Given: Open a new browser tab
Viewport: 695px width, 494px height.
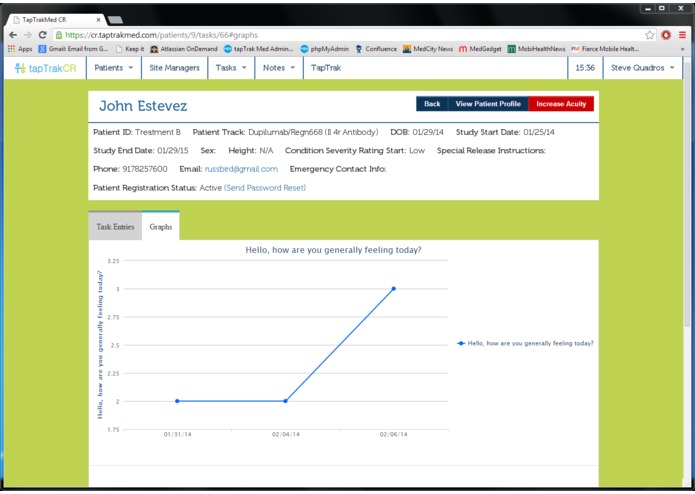Looking at the screenshot, I should pos(115,19).
